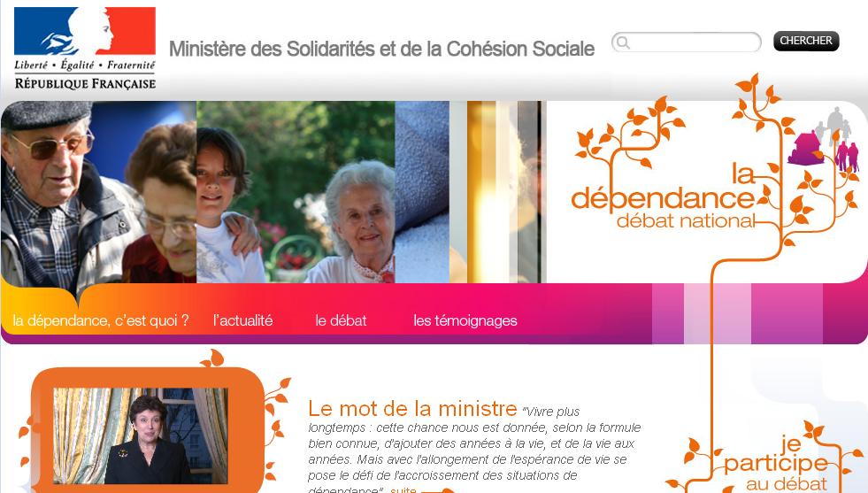Click the orange arrow after 'suite'
This screenshot has width=868, height=493.
coord(437,490)
